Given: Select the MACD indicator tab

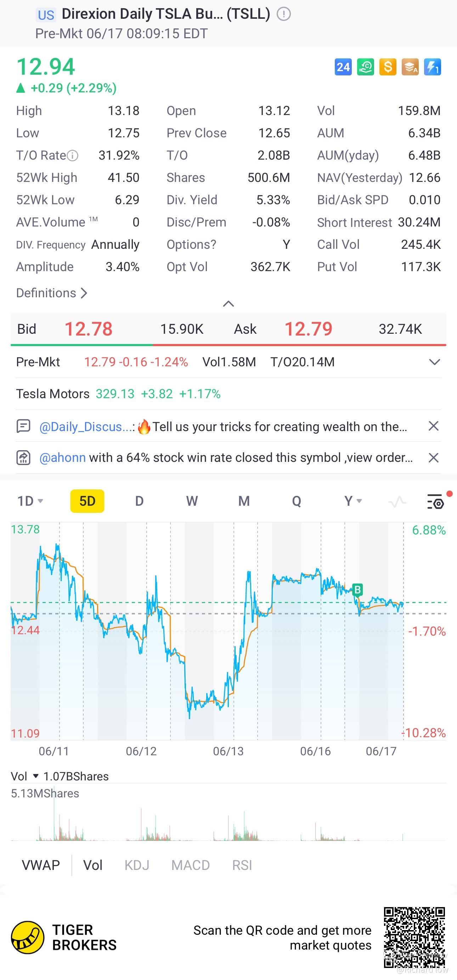Looking at the screenshot, I should coord(191,865).
